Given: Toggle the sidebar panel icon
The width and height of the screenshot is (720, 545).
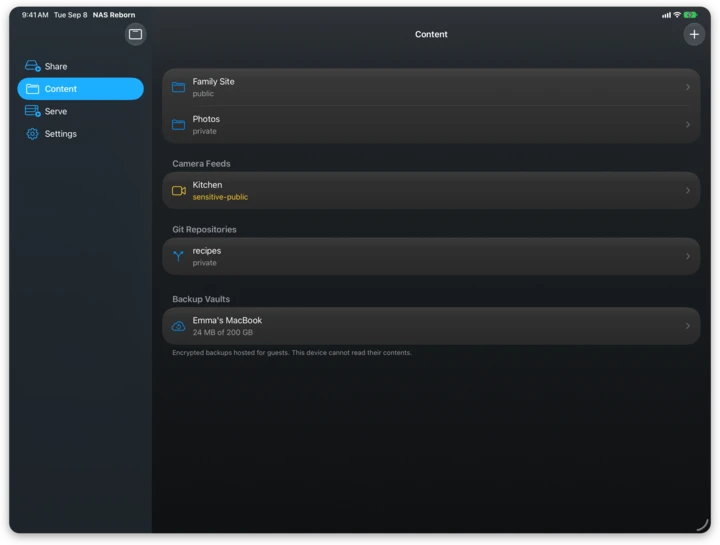Looking at the screenshot, I should [x=135, y=34].
